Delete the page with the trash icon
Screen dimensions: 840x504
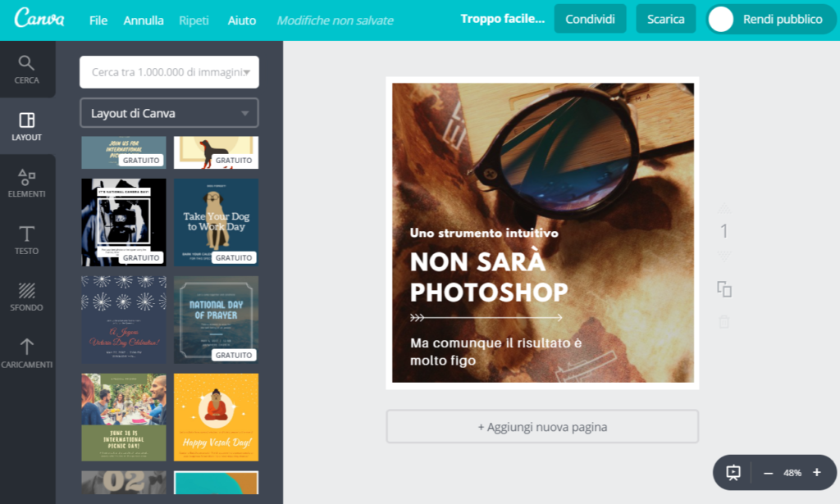(x=724, y=321)
